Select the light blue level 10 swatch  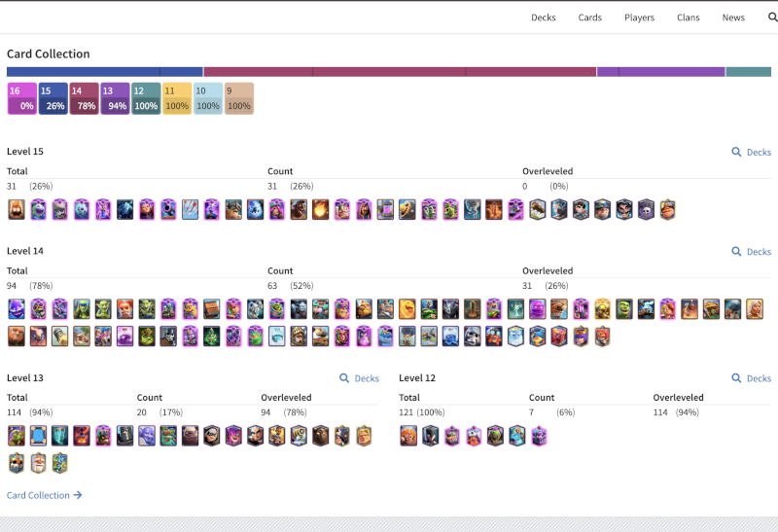pyautogui.click(x=208, y=98)
